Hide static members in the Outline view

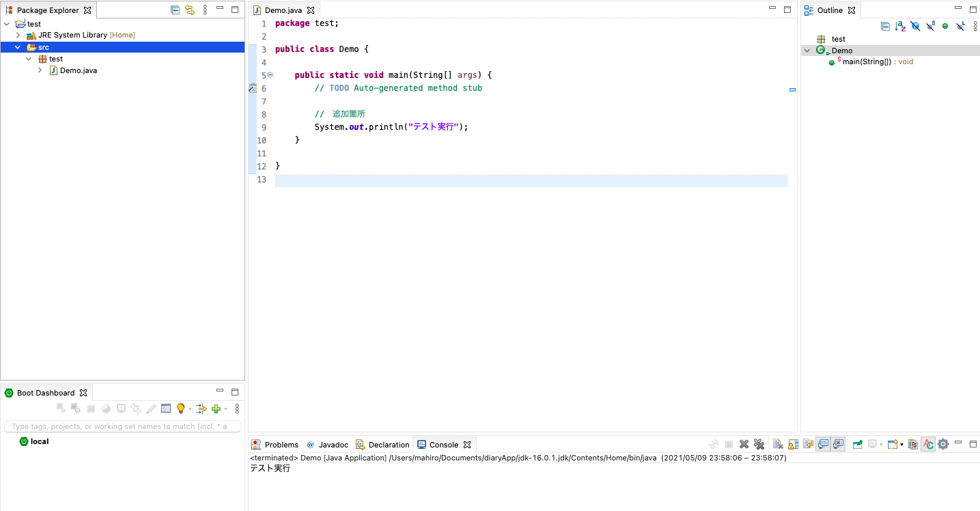[x=931, y=26]
